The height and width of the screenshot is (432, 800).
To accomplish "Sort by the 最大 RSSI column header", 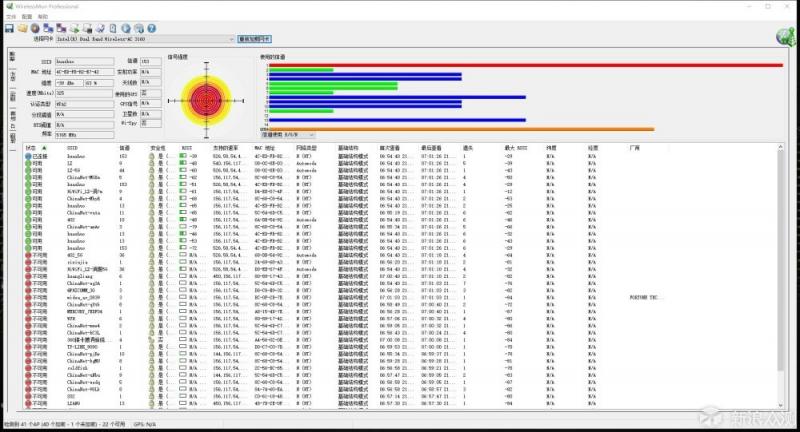I will [515, 148].
